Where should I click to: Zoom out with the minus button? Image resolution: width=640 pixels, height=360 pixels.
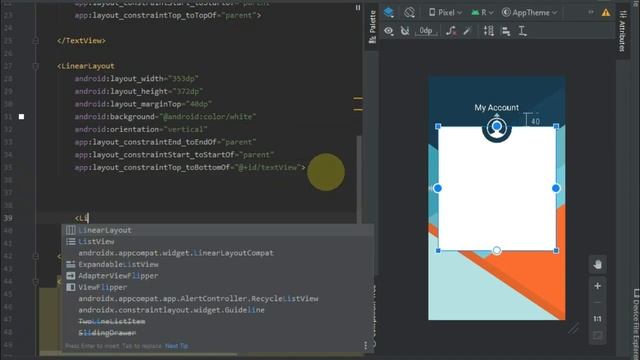pyautogui.click(x=597, y=302)
